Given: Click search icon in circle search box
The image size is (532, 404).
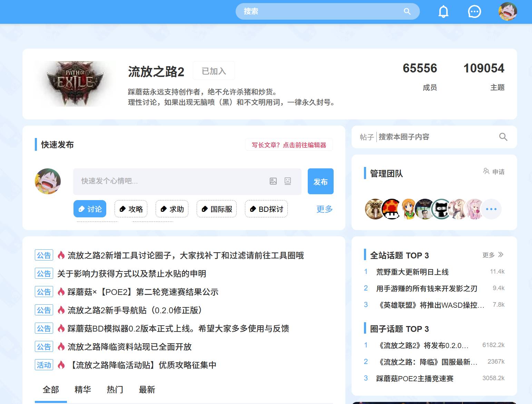Looking at the screenshot, I should 503,137.
